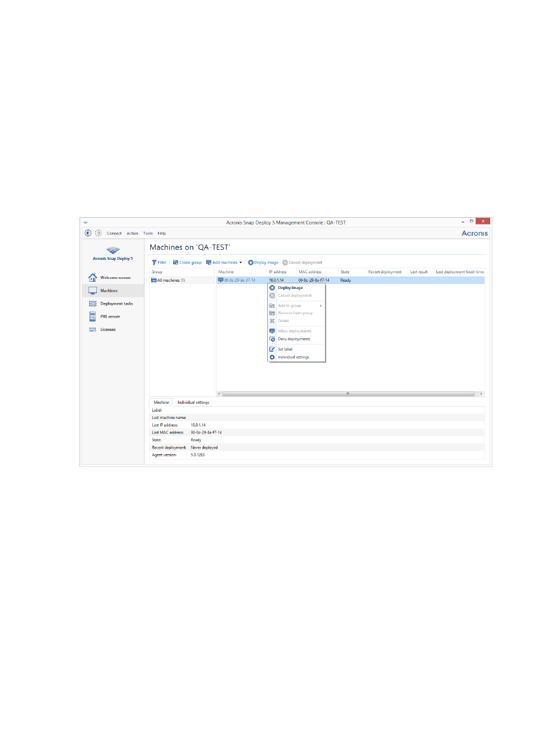The height and width of the screenshot is (756, 535).
Task: Click the scrollbar right arrow in machine list
Action: pos(481,394)
